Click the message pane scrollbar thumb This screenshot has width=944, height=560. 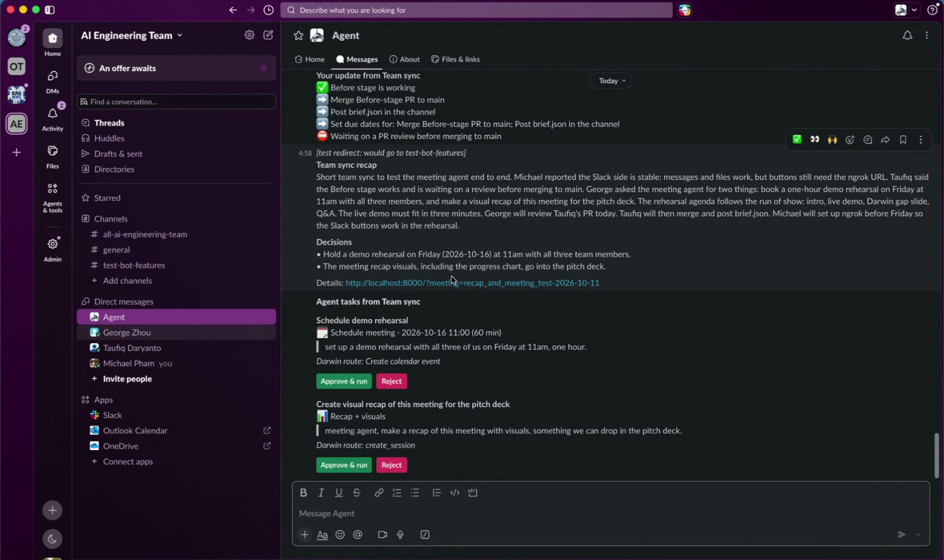click(936, 455)
